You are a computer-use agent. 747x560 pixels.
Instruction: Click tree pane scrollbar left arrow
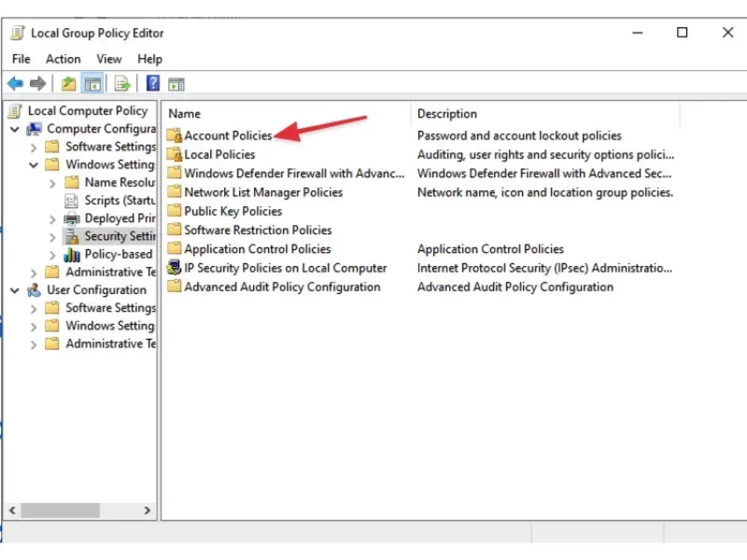(12, 510)
